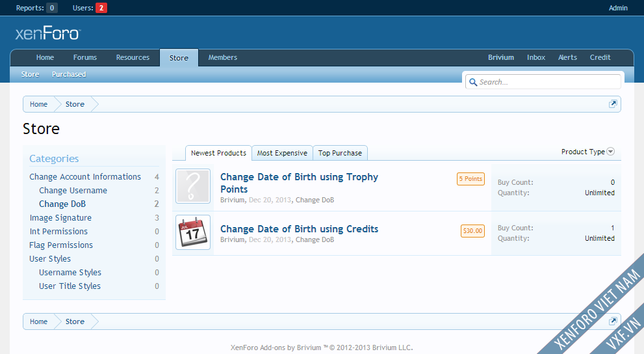Viewport: 644px width, 354px height.
Task: Open the Inbox link
Action: coord(536,57)
